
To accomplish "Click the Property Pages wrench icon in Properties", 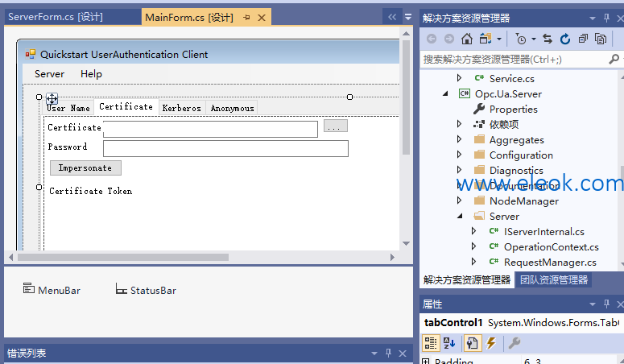I will tap(514, 343).
